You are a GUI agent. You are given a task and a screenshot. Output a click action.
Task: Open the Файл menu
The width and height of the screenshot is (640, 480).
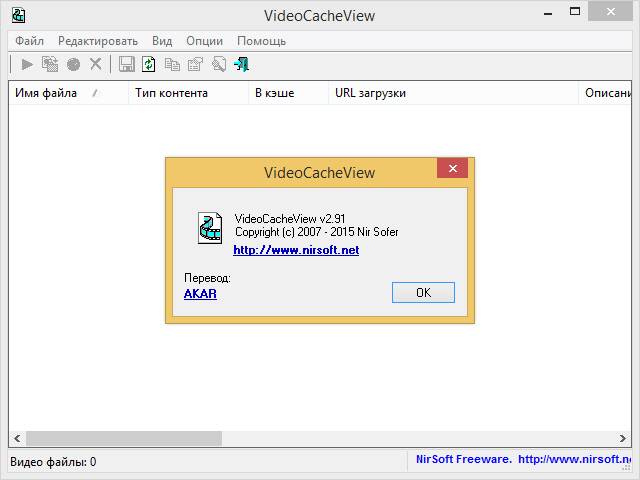pyautogui.click(x=29, y=41)
